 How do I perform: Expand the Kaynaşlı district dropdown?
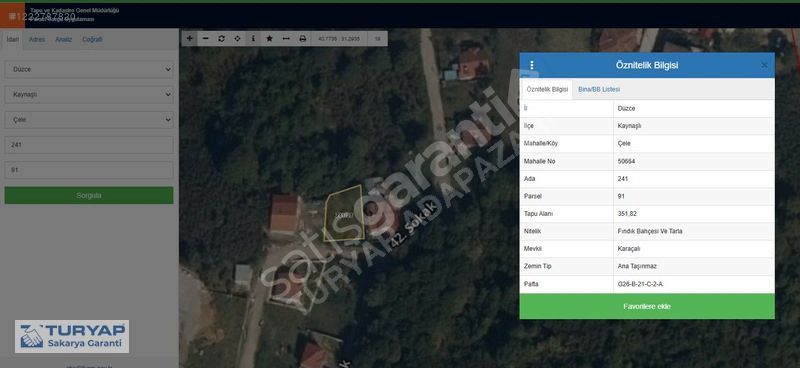(89, 94)
